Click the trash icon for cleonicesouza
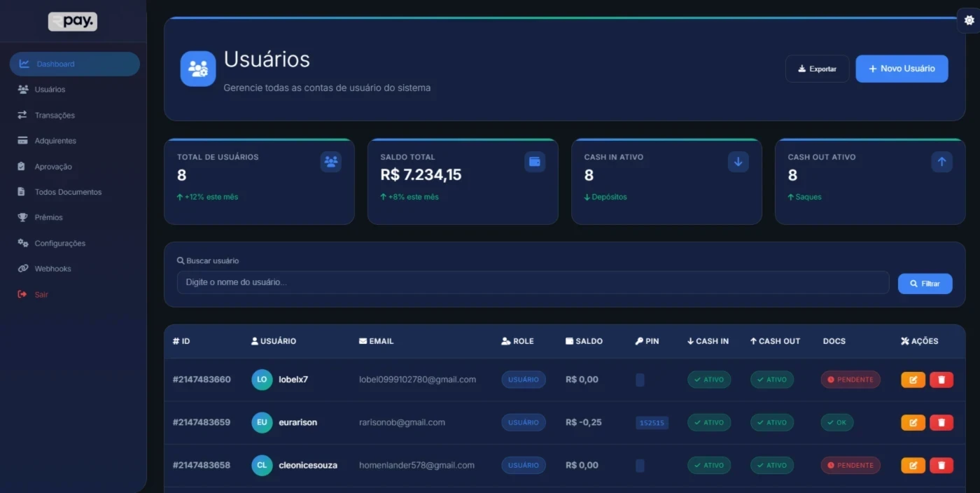Viewport: 980px width, 493px height. [941, 465]
